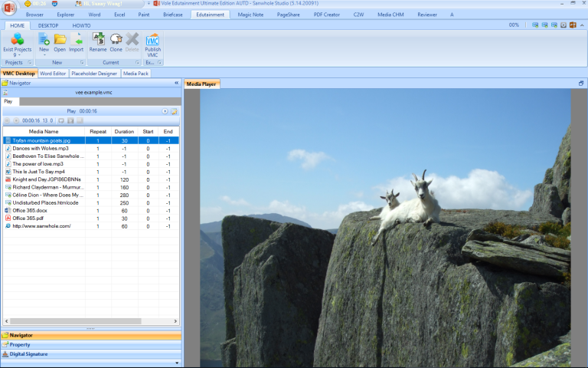Open the Exist Projects 9 dropdown arrow

coord(19,55)
